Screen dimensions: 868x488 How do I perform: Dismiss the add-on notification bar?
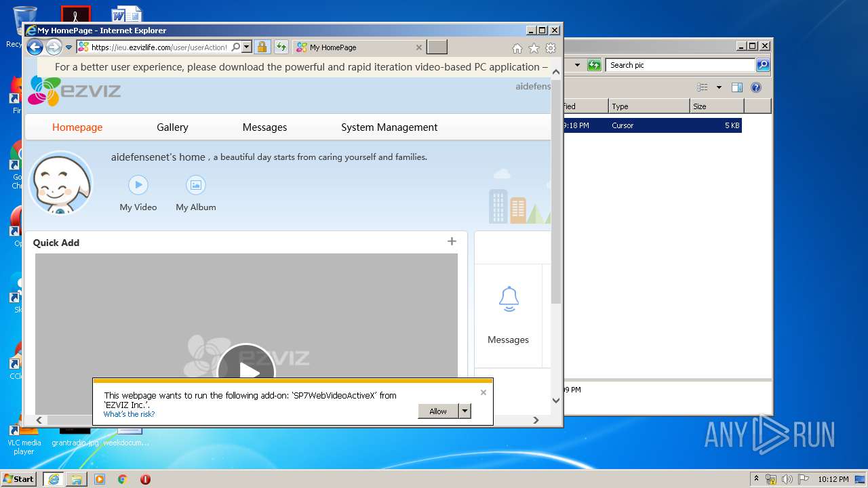484,392
